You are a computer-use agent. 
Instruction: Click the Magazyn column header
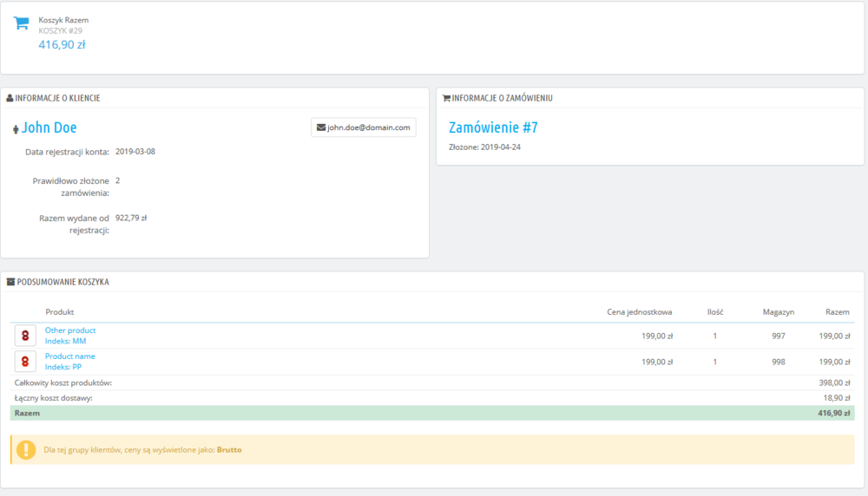(x=779, y=312)
